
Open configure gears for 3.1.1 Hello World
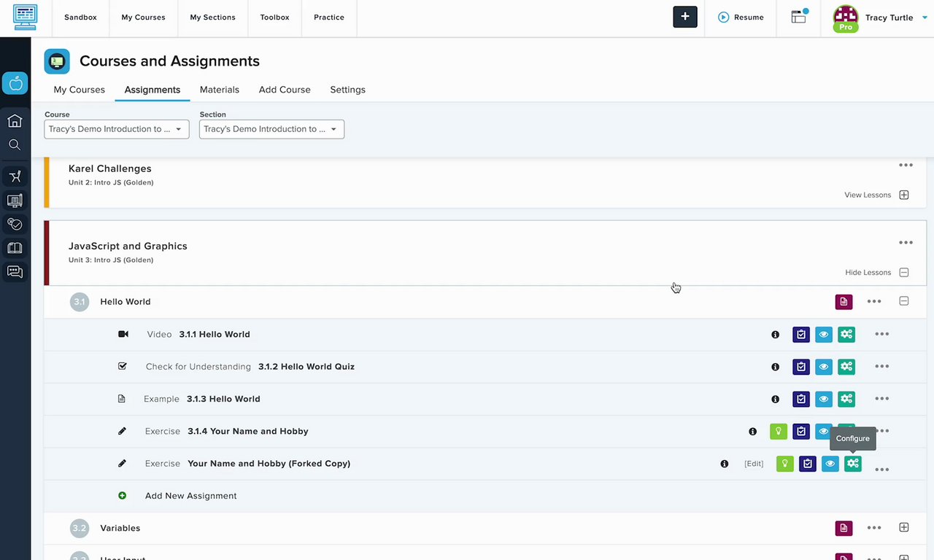pos(846,335)
